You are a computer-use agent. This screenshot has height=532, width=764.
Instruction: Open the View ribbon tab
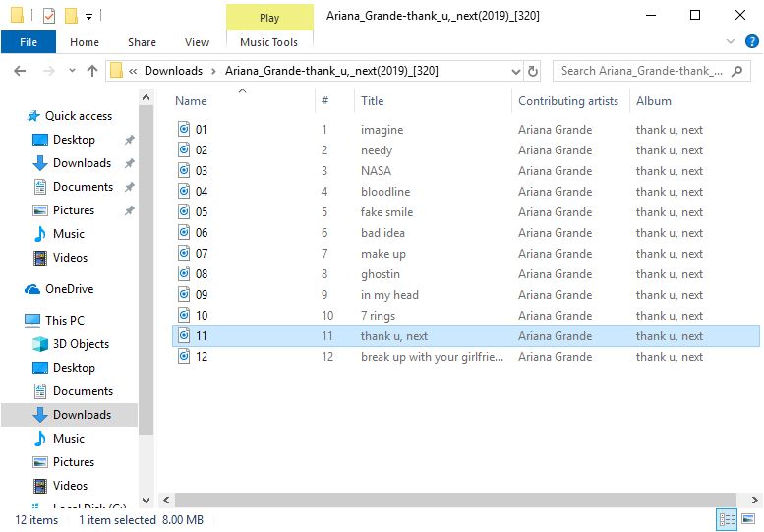[197, 42]
